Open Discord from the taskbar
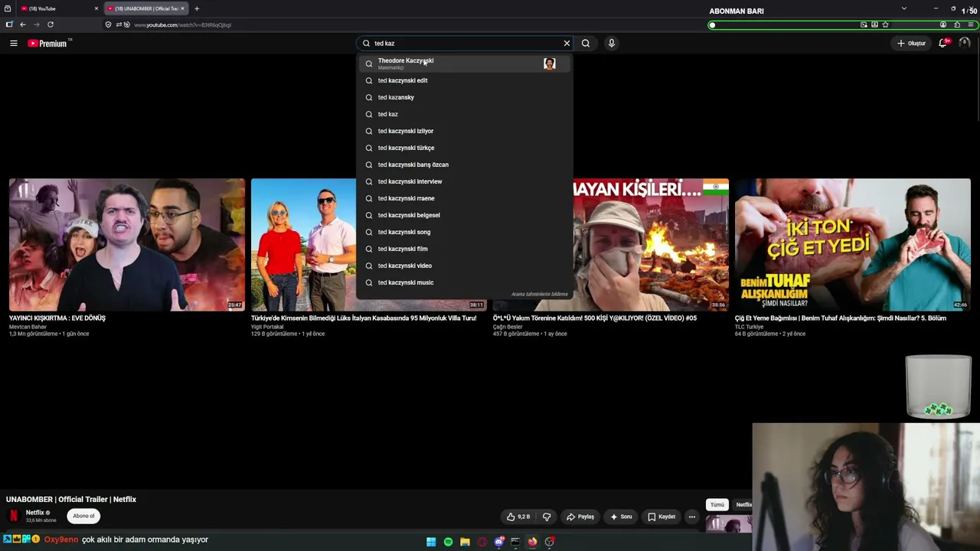Screen dimensions: 980x551 pos(498,542)
